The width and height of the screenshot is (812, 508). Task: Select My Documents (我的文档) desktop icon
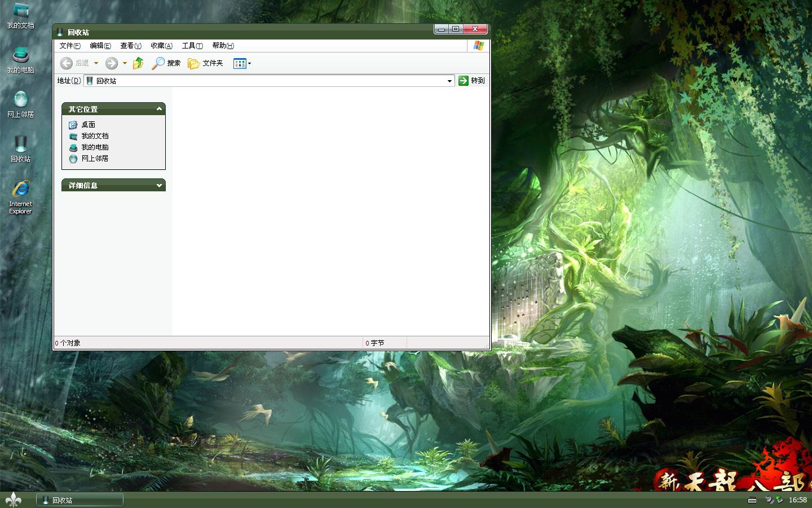21,16
